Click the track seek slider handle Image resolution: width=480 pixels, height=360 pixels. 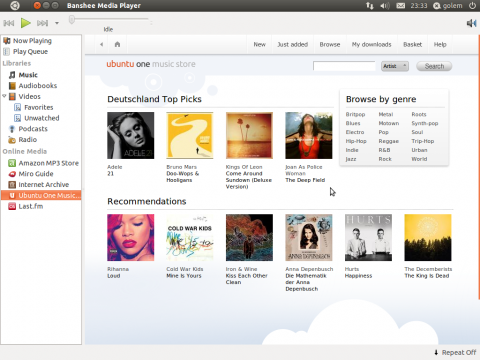(x=72, y=20)
